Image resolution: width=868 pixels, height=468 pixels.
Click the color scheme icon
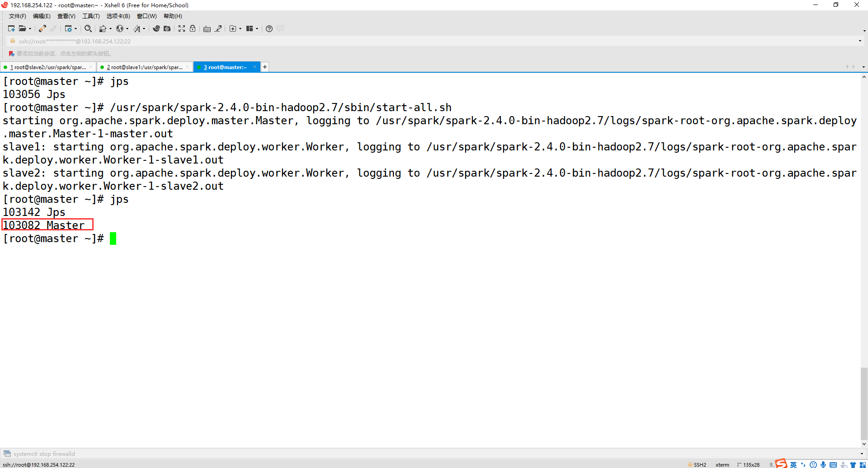coord(103,28)
